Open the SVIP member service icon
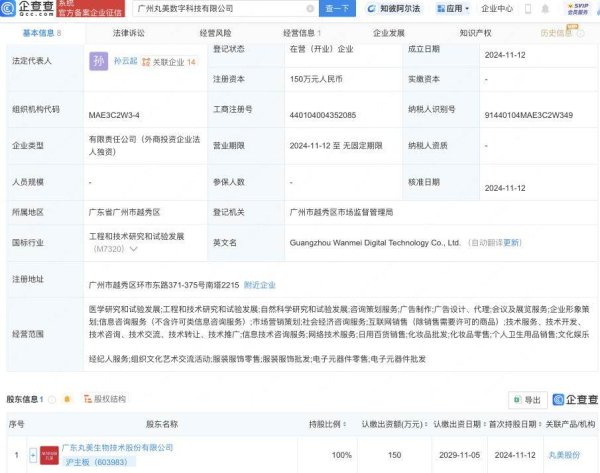Screen dimensions: 600x473 pyautogui.click(x=578, y=8)
